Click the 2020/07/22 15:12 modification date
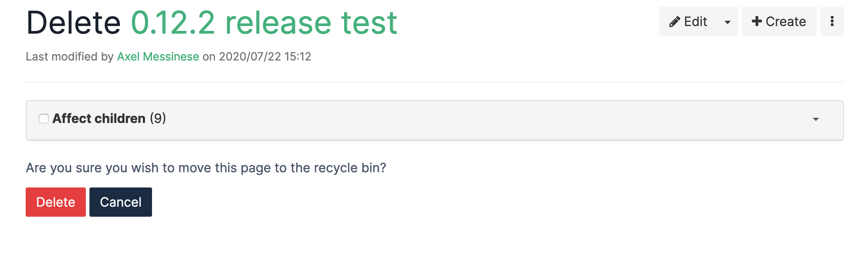The height and width of the screenshot is (278, 868). point(265,56)
